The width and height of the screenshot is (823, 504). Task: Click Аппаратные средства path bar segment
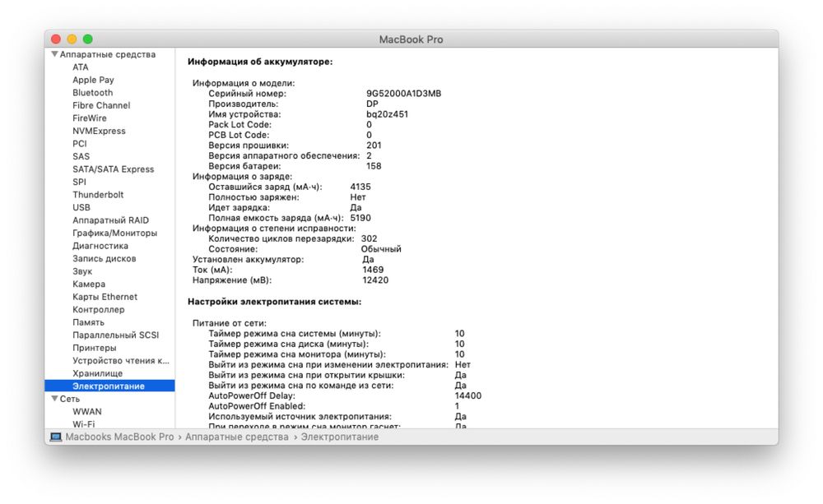[x=237, y=437]
